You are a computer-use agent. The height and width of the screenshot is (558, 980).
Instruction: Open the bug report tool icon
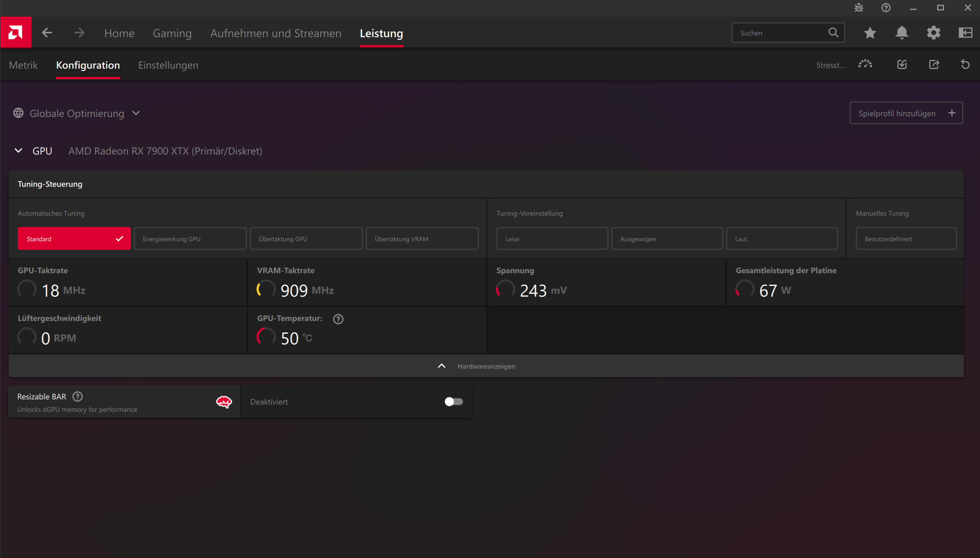859,8
